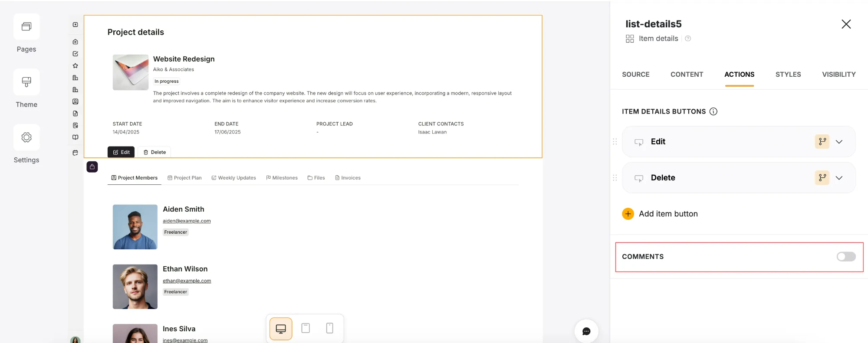Open the Theme panel

point(26,82)
